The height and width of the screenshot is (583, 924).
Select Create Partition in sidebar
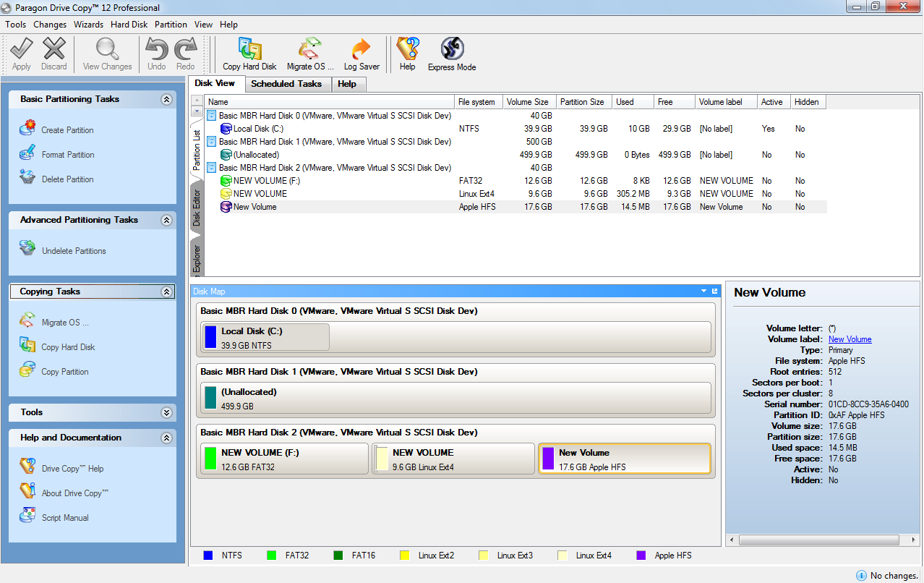67,130
